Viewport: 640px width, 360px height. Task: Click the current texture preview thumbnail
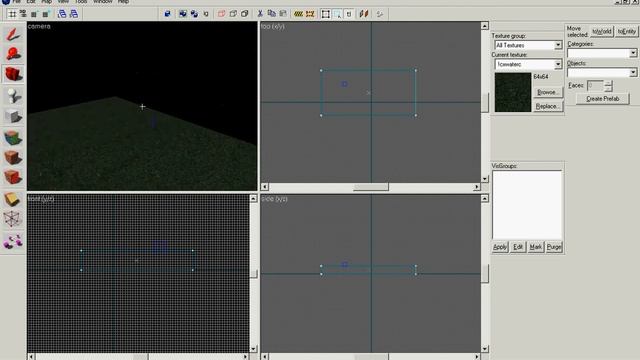pyautogui.click(x=513, y=92)
